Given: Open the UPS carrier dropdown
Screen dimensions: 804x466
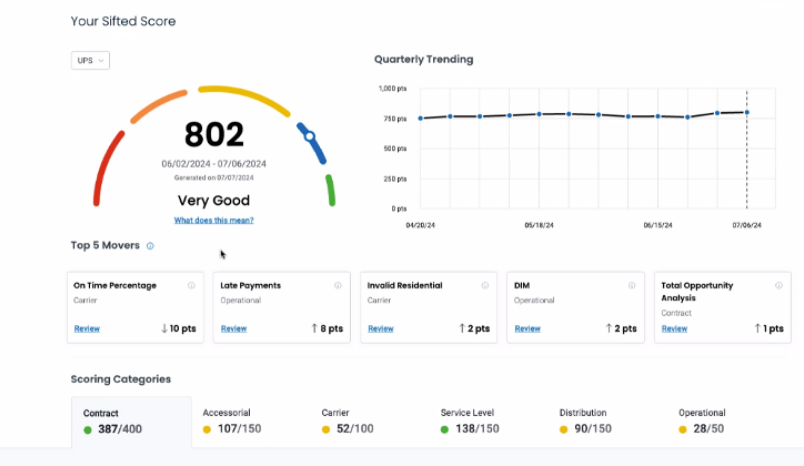Looking at the screenshot, I should coord(90,61).
